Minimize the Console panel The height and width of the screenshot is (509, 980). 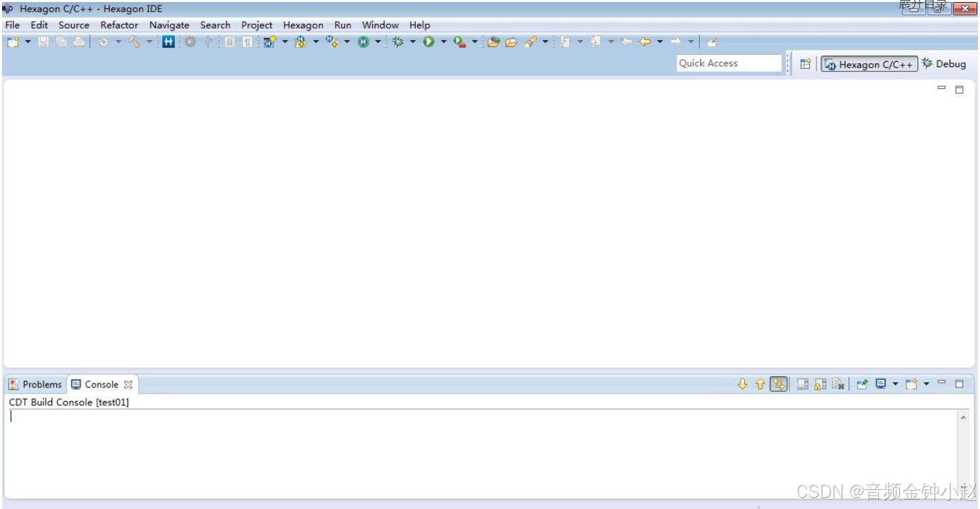[x=941, y=382]
